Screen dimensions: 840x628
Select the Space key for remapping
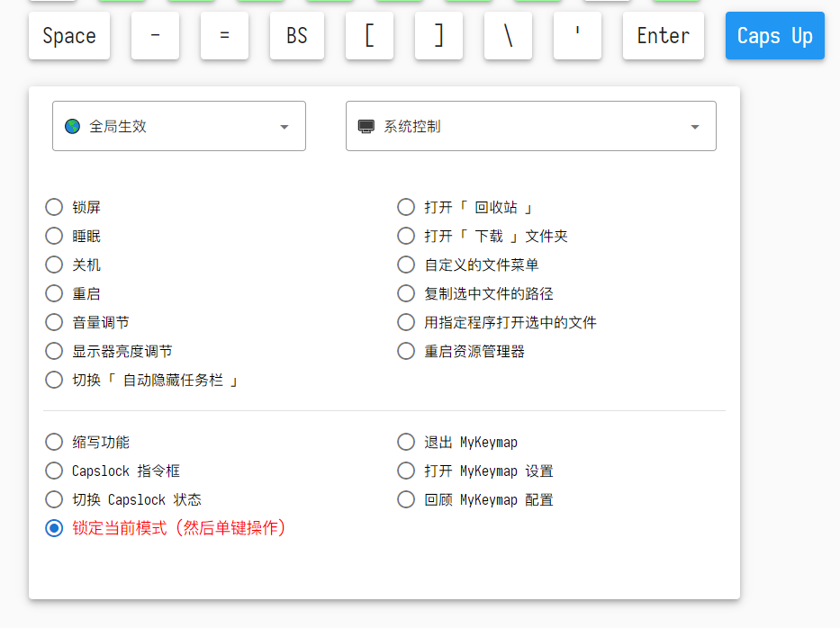click(x=68, y=36)
